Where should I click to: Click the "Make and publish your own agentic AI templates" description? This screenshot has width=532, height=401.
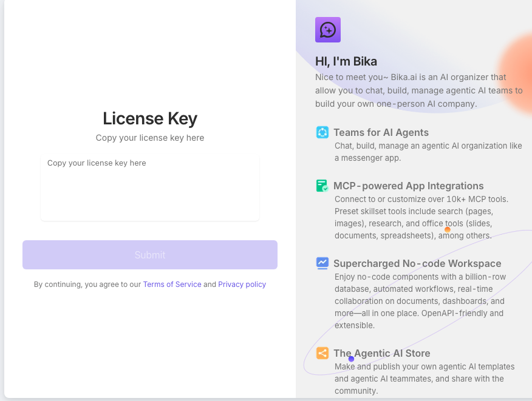pyautogui.click(x=425, y=379)
